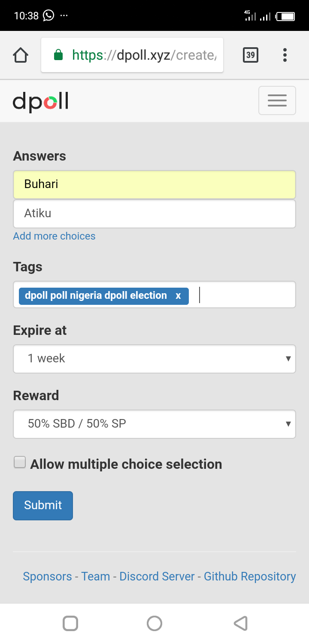Tap the browser home icon
This screenshot has height=644, width=309.
[x=21, y=55]
